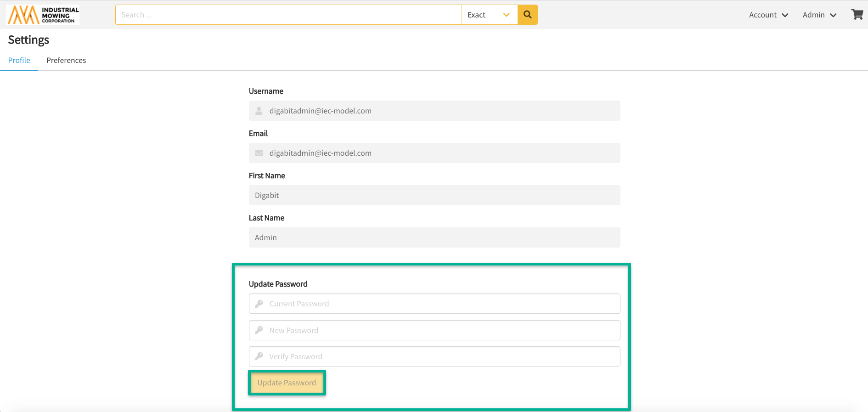Open the Account dropdown menu
The height and width of the screenshot is (412, 868).
pyautogui.click(x=768, y=15)
